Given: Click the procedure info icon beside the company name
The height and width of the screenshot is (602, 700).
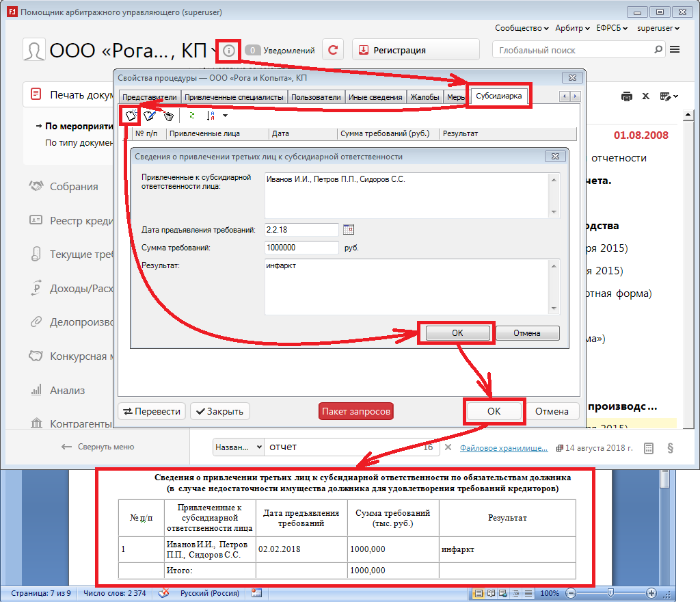Looking at the screenshot, I should (x=230, y=50).
